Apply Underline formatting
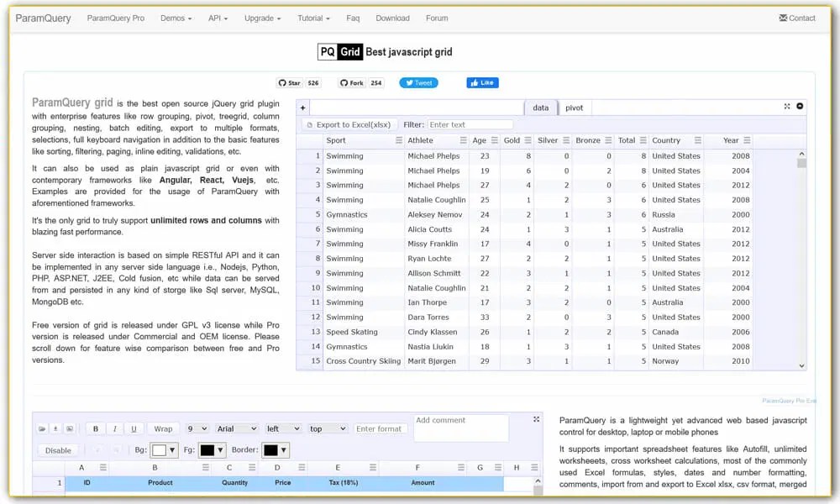 [x=133, y=428]
